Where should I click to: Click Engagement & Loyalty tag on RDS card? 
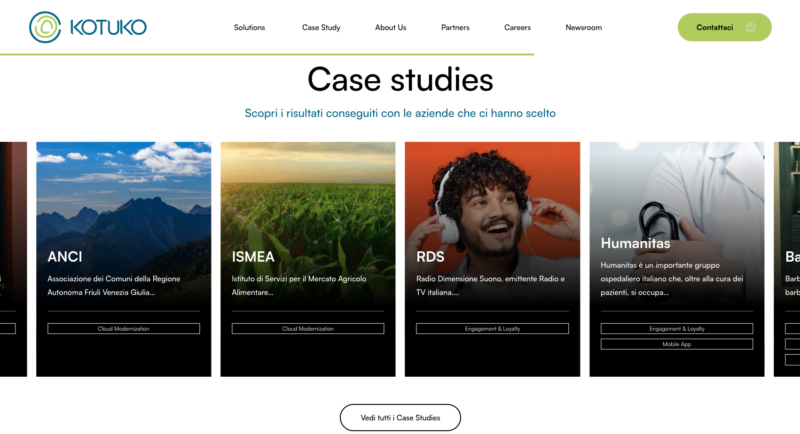point(492,329)
